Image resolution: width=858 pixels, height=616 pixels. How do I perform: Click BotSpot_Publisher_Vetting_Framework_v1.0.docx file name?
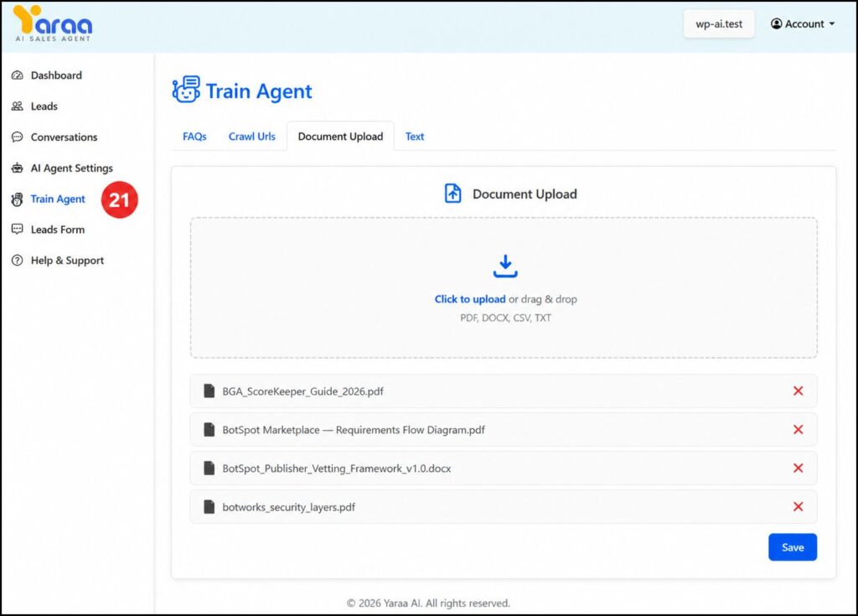pyautogui.click(x=337, y=468)
